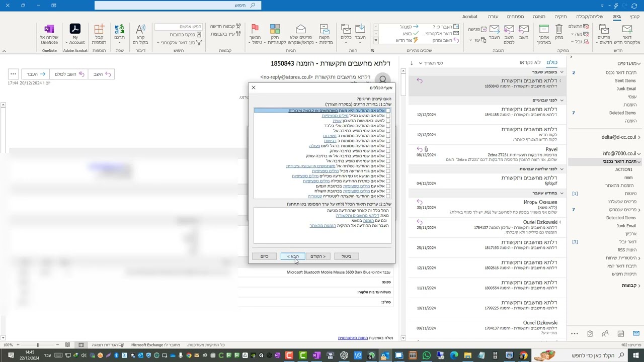Click the top search (חיפוש) box

(x=178, y=6)
